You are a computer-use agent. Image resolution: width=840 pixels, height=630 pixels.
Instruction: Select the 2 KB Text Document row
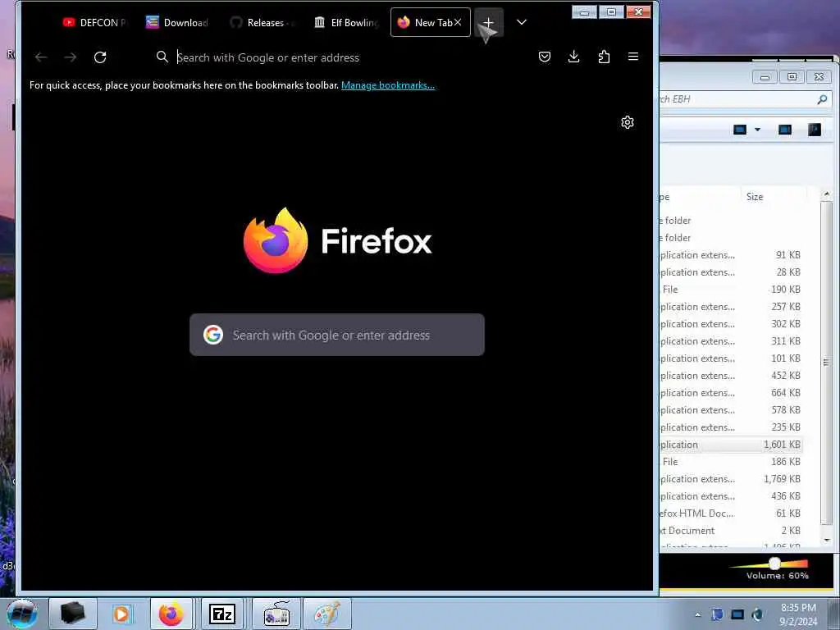click(x=731, y=531)
